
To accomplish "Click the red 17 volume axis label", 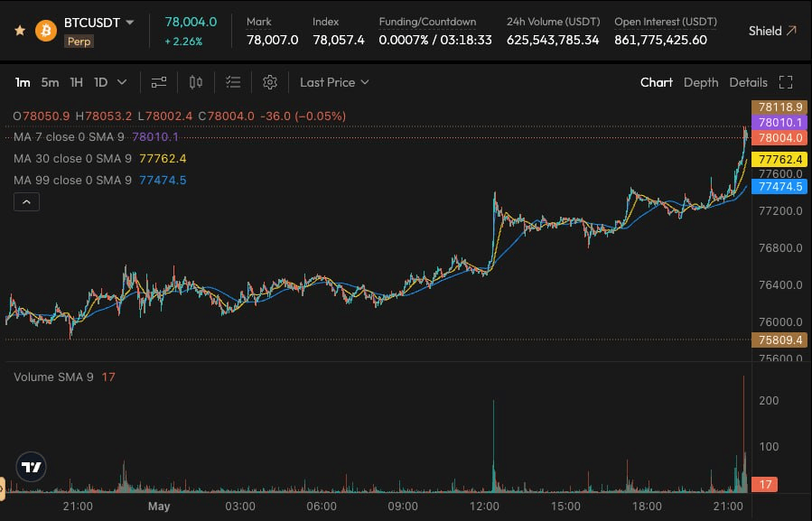I will point(765,485).
